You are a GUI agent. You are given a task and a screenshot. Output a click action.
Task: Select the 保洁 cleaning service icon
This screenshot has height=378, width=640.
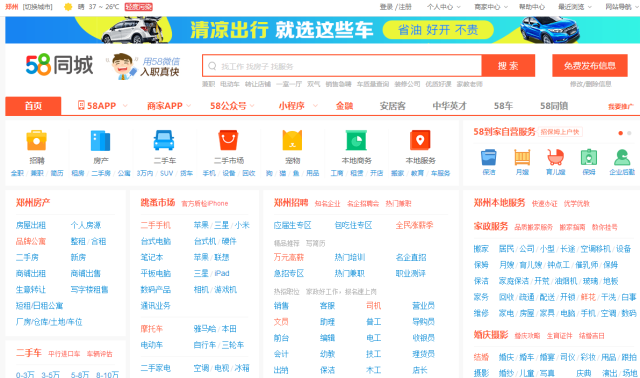489,157
